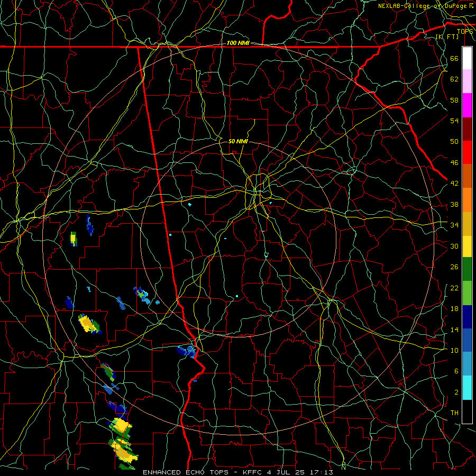Click the [K FT] units label
This screenshot has height=476, width=476.
[447, 36]
